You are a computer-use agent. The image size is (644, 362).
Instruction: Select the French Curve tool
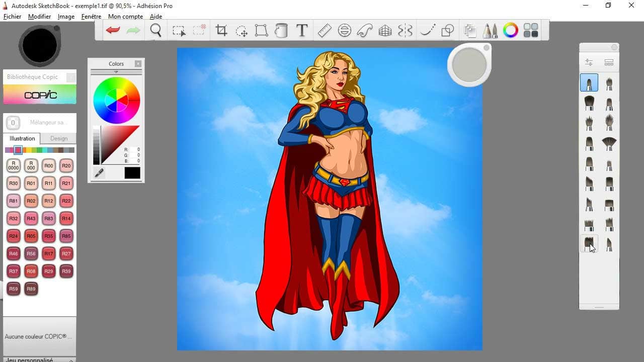pos(364,31)
